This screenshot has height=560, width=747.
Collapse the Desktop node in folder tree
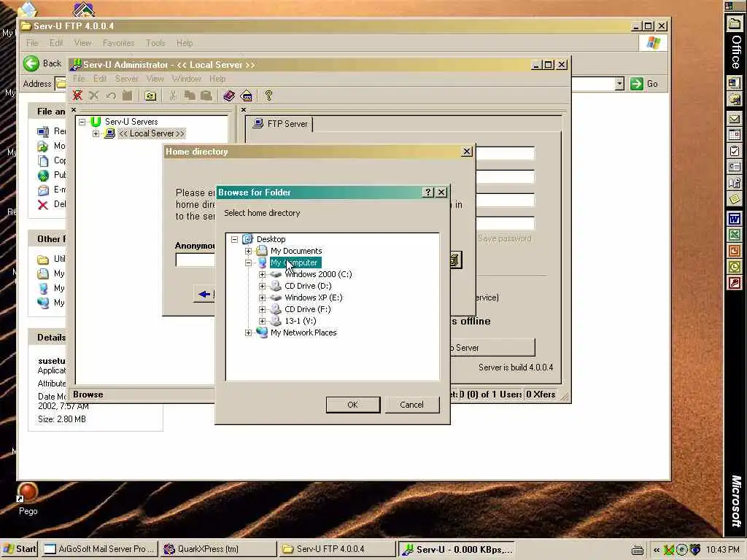coord(234,239)
